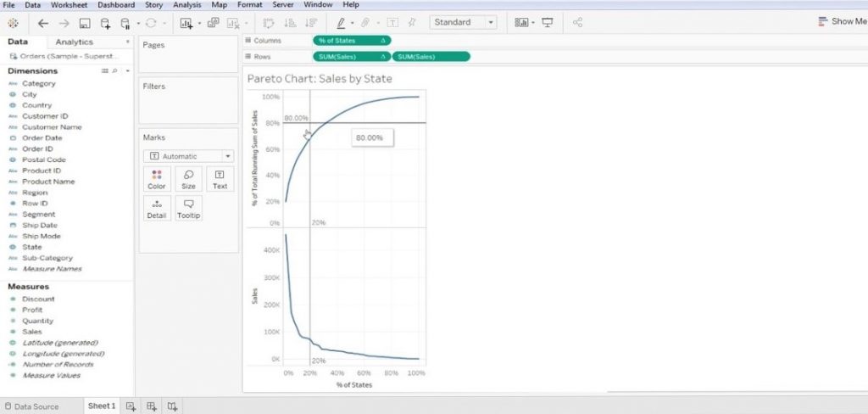This screenshot has width=868, height=414.
Task: Click the sort ascending icon
Action: coord(290,23)
